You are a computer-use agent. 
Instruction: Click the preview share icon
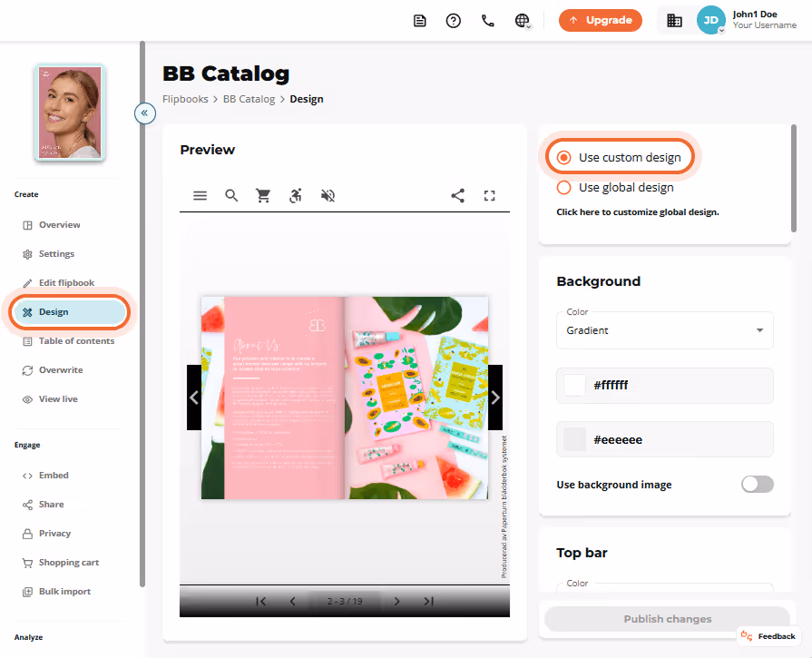pos(458,195)
